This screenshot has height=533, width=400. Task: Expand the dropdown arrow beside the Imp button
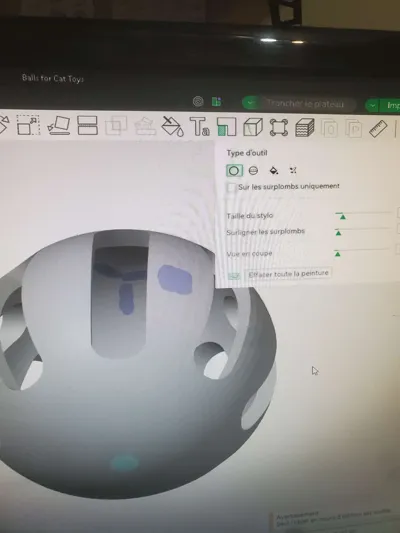click(x=372, y=105)
